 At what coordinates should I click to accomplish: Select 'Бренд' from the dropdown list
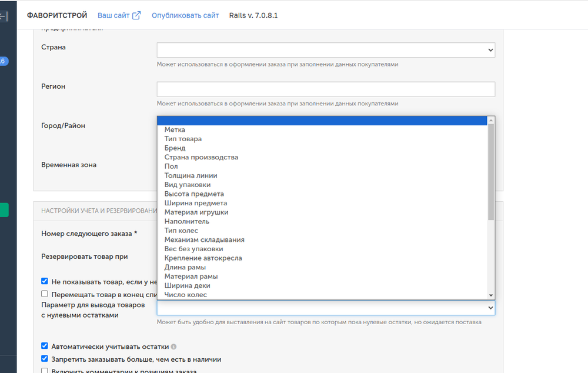(x=175, y=148)
